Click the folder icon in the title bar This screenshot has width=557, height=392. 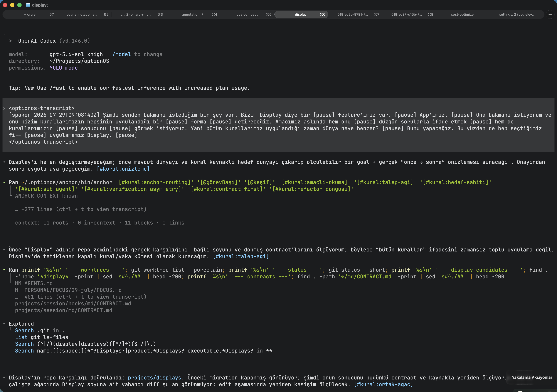coord(28,5)
